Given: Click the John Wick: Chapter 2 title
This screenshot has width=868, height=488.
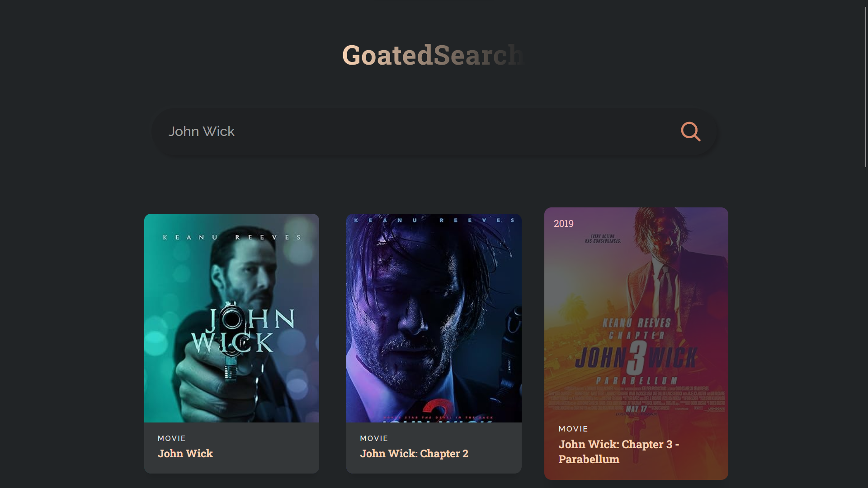Looking at the screenshot, I should pos(414,453).
